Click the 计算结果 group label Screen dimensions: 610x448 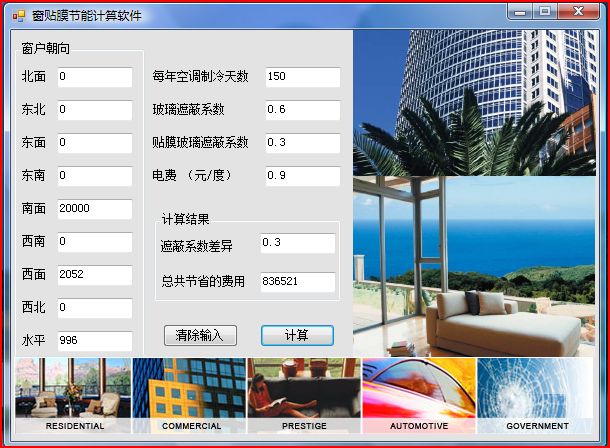[x=185, y=219]
